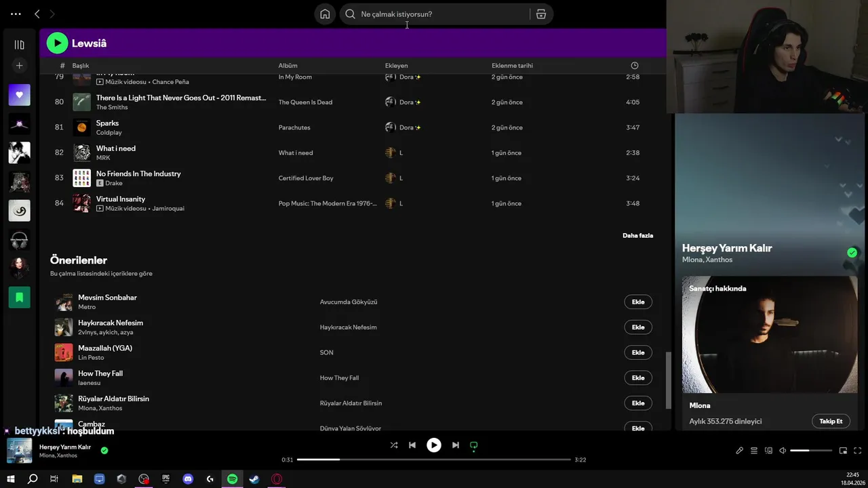Viewport: 868px width, 488px height.
Task: Open Discord from the taskbar
Action: click(x=188, y=479)
